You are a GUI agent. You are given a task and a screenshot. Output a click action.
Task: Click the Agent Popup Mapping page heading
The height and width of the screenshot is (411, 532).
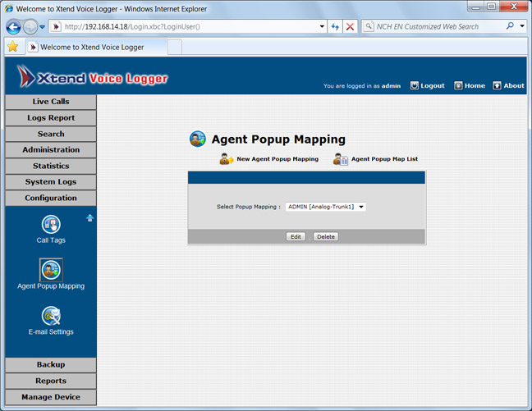278,139
